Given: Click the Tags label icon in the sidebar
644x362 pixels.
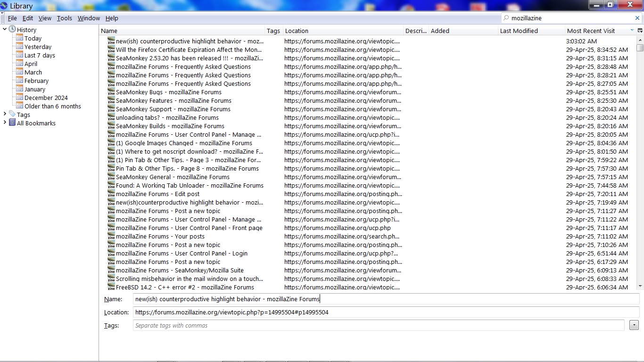Looking at the screenshot, I should click(x=12, y=114).
